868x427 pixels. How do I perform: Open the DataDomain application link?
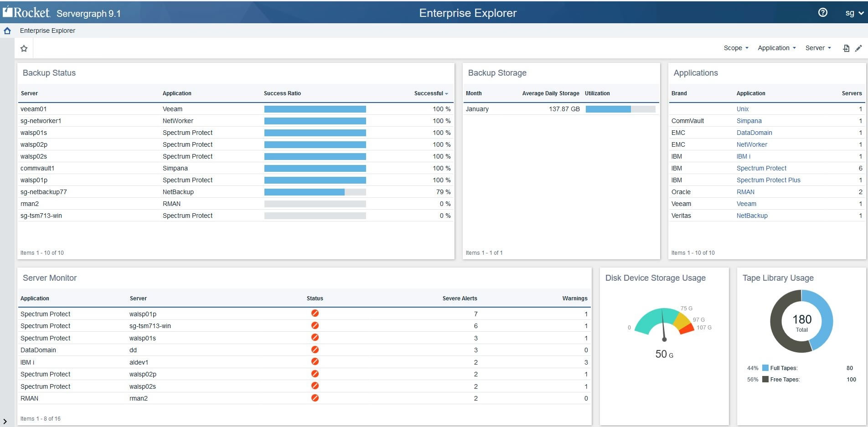point(754,133)
